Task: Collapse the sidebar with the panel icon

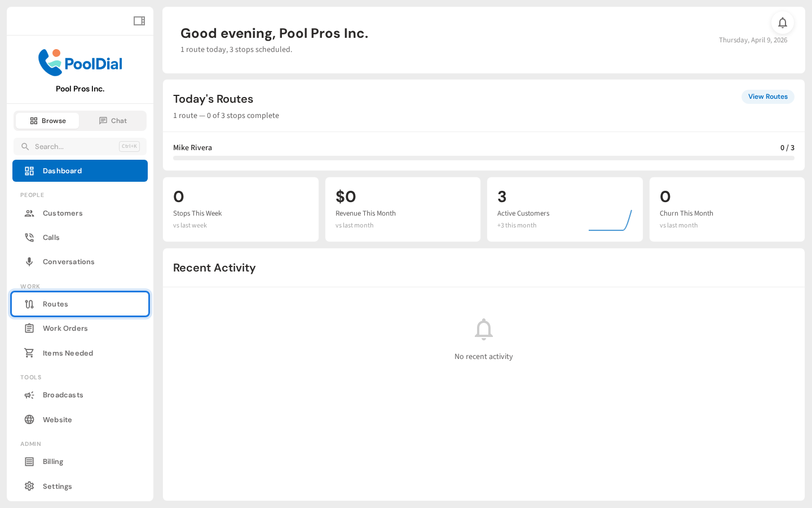Action: click(139, 21)
